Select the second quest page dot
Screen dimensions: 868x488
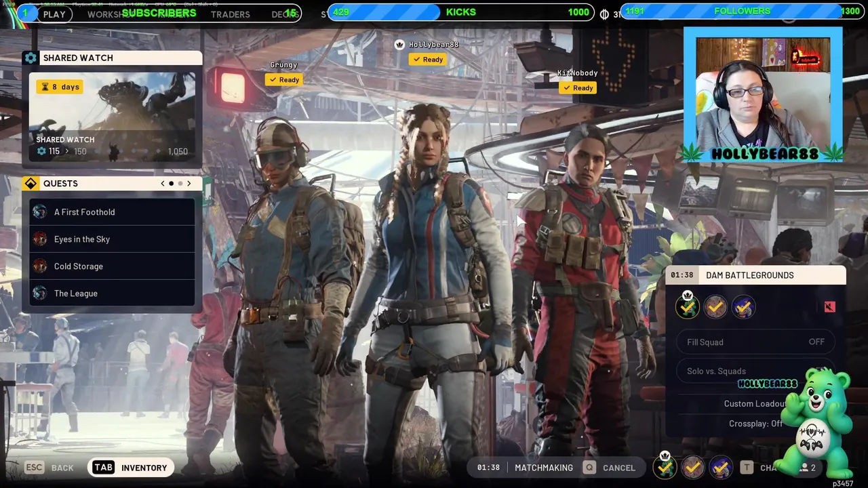(x=180, y=184)
